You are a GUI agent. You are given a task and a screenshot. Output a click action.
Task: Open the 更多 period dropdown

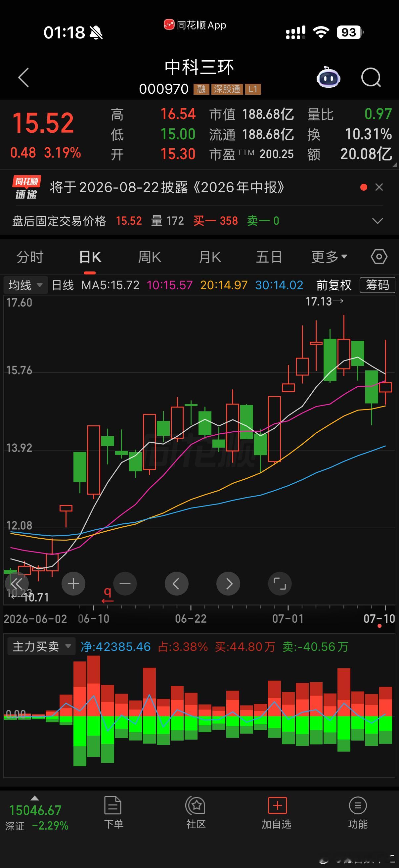pyautogui.click(x=329, y=257)
